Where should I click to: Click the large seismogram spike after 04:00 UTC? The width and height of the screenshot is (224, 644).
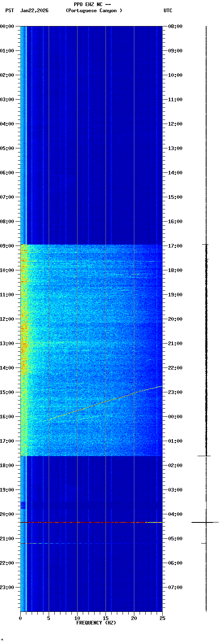tap(205, 522)
